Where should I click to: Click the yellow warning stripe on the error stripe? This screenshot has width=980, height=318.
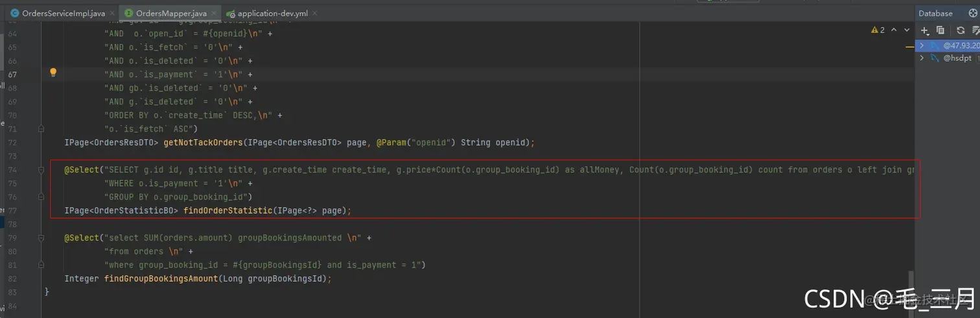click(910, 46)
